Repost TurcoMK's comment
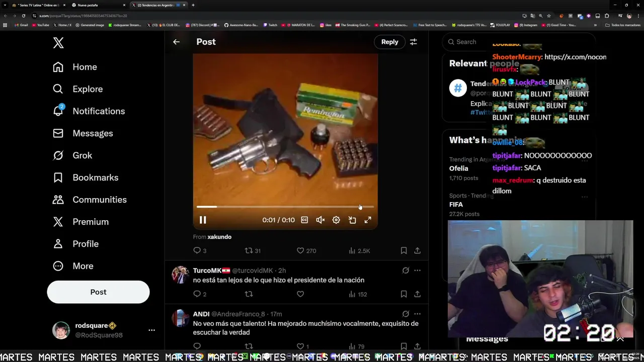This screenshot has width=644, height=362. pyautogui.click(x=249, y=294)
